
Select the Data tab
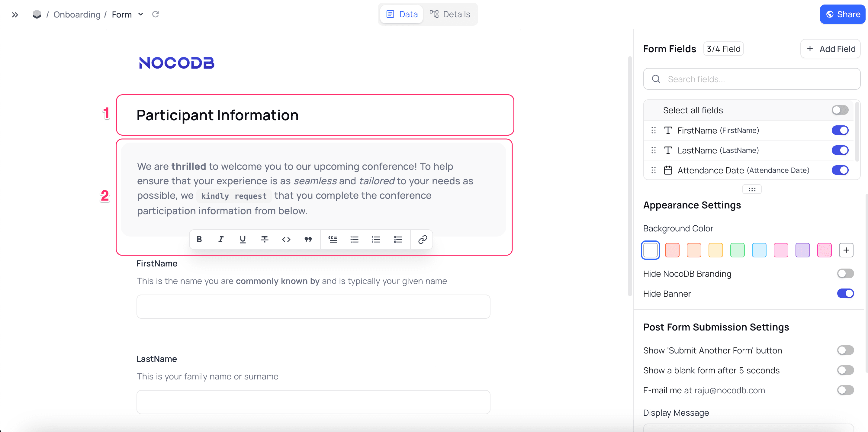click(402, 14)
